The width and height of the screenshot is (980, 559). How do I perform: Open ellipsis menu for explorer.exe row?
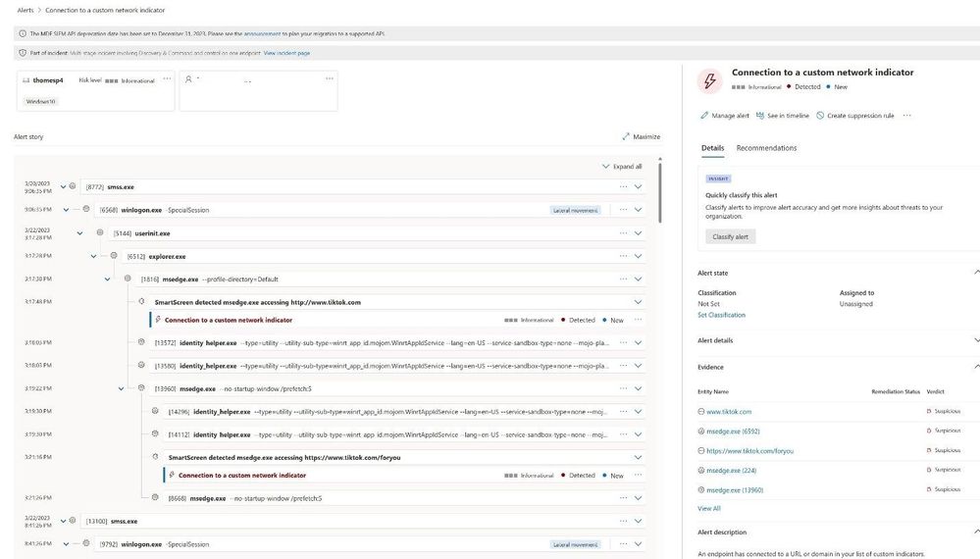pos(623,256)
